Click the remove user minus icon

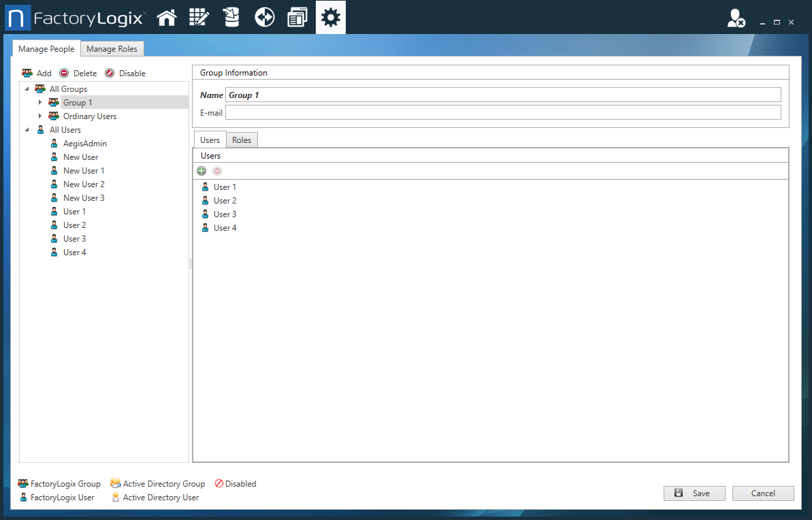tap(216, 170)
